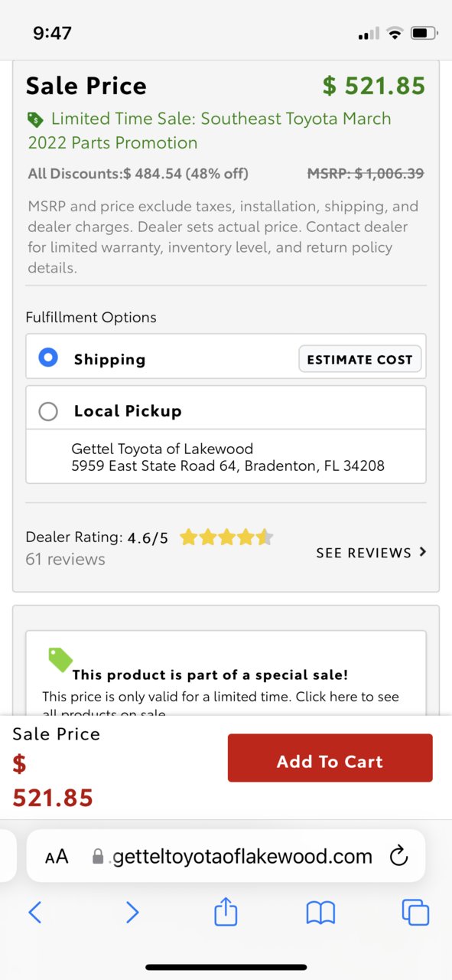The image size is (452, 980).
Task: Tap Safari back arrow
Action: 34,912
